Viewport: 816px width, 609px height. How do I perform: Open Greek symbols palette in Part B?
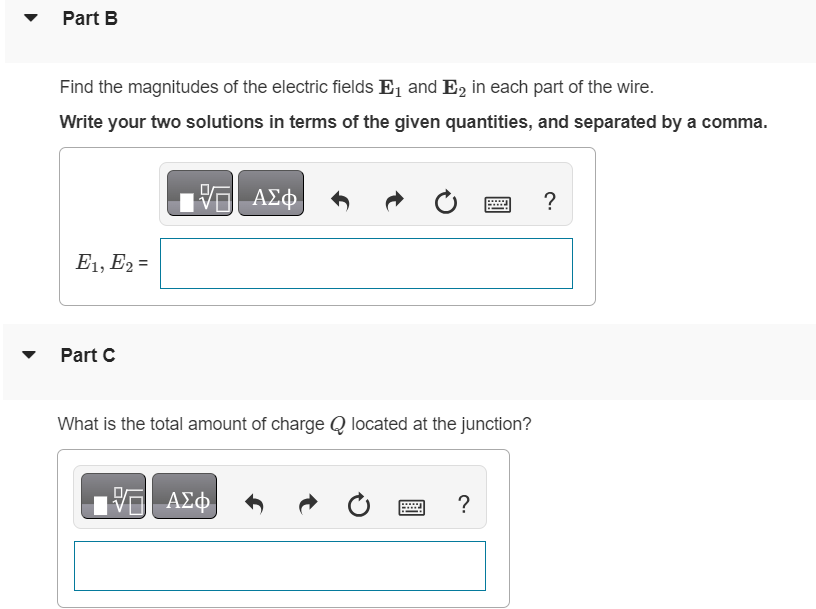(x=271, y=193)
